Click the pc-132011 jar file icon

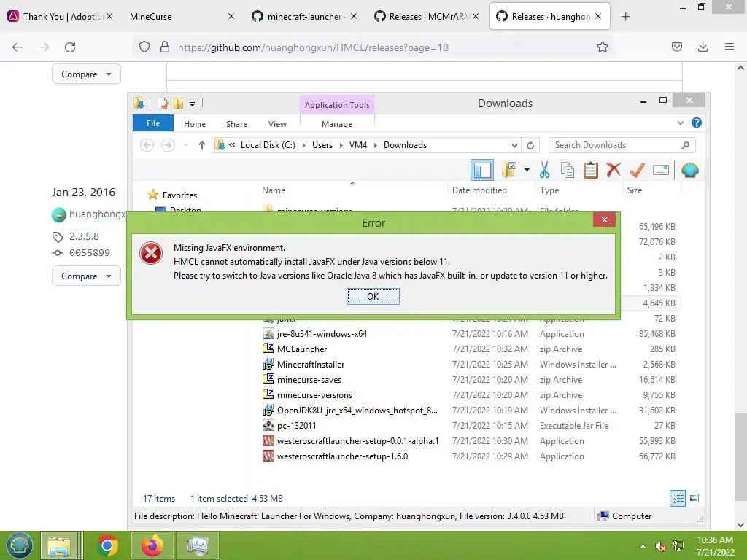click(268, 425)
